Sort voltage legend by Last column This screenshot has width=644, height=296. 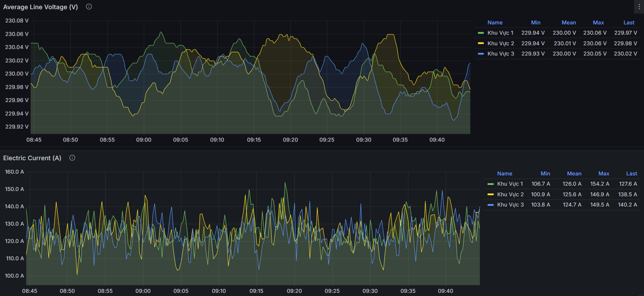[x=629, y=23]
